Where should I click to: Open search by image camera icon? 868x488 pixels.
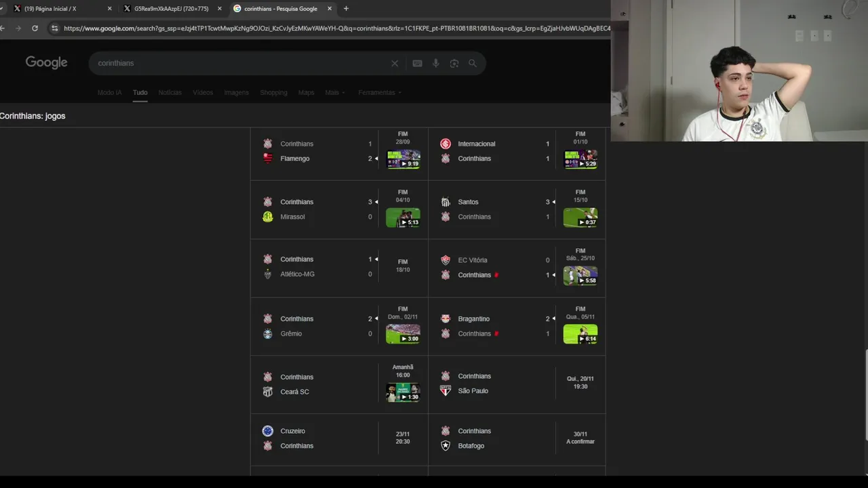click(454, 63)
